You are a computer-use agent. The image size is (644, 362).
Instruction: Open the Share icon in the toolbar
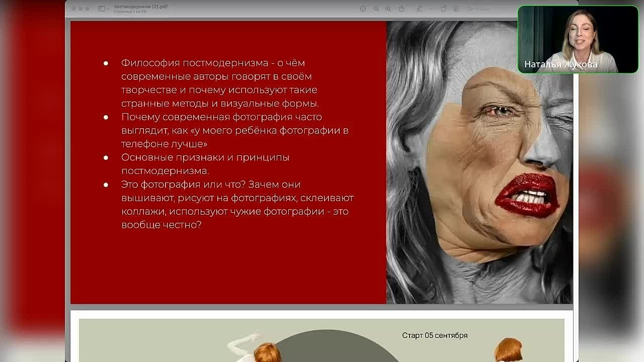point(401,9)
